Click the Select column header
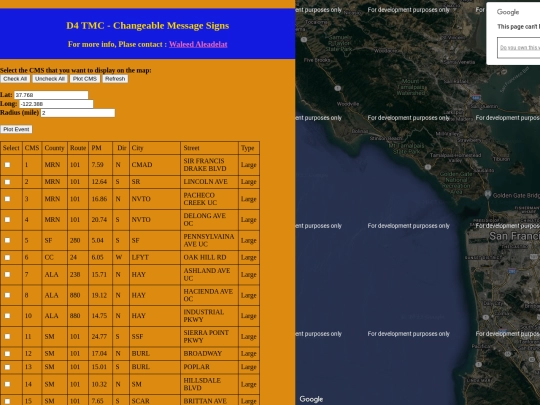 coord(11,148)
